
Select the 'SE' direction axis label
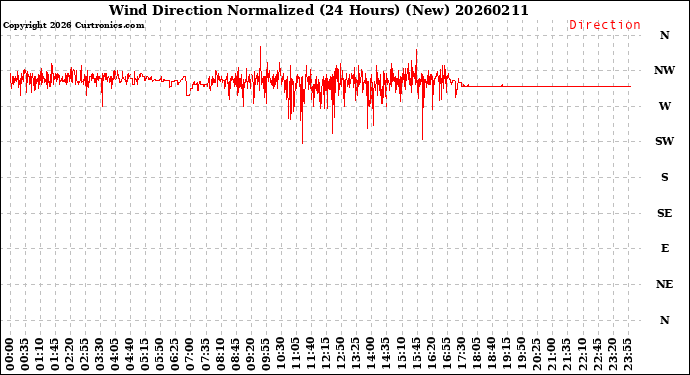tap(664, 213)
